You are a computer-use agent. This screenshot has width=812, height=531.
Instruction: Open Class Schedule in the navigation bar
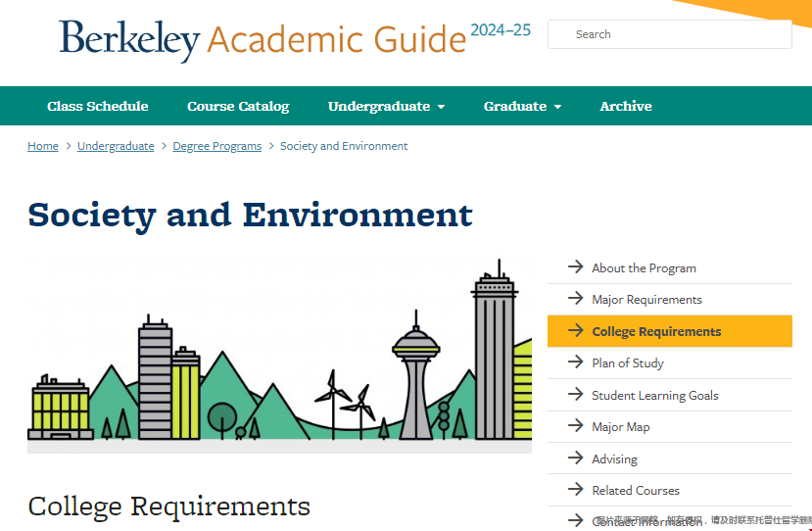pyautogui.click(x=98, y=106)
